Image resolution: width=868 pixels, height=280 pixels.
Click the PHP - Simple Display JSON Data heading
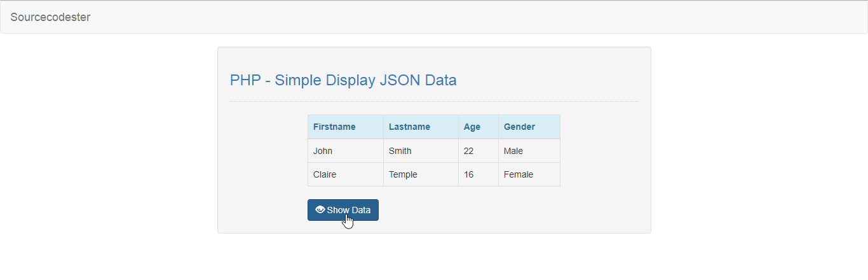coord(343,80)
